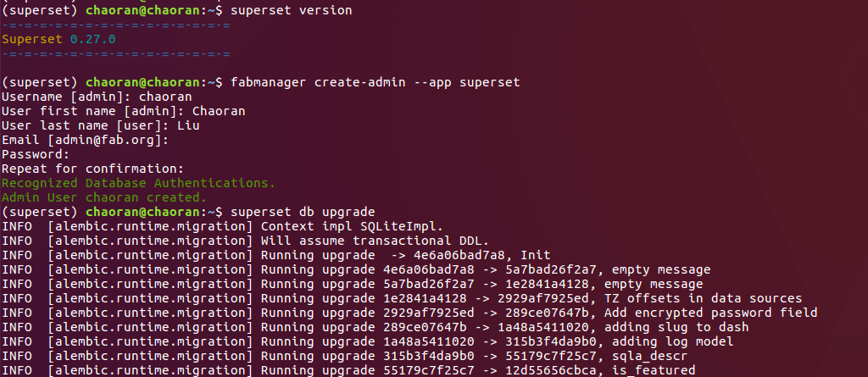Click the 'superset version' command text
This screenshot has width=868, height=377.
[x=292, y=10]
